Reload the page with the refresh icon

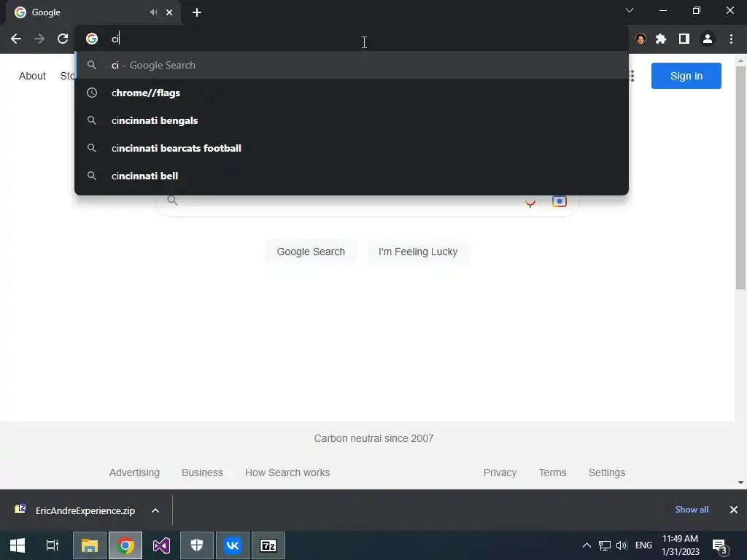click(x=63, y=39)
